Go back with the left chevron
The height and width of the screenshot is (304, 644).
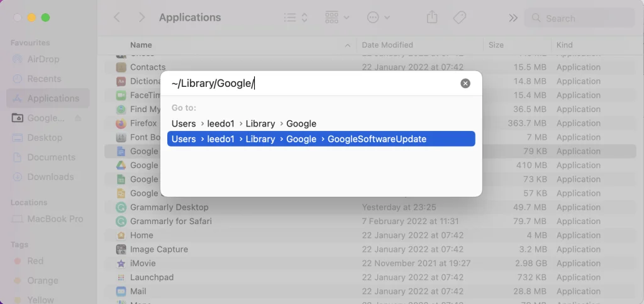[117, 17]
